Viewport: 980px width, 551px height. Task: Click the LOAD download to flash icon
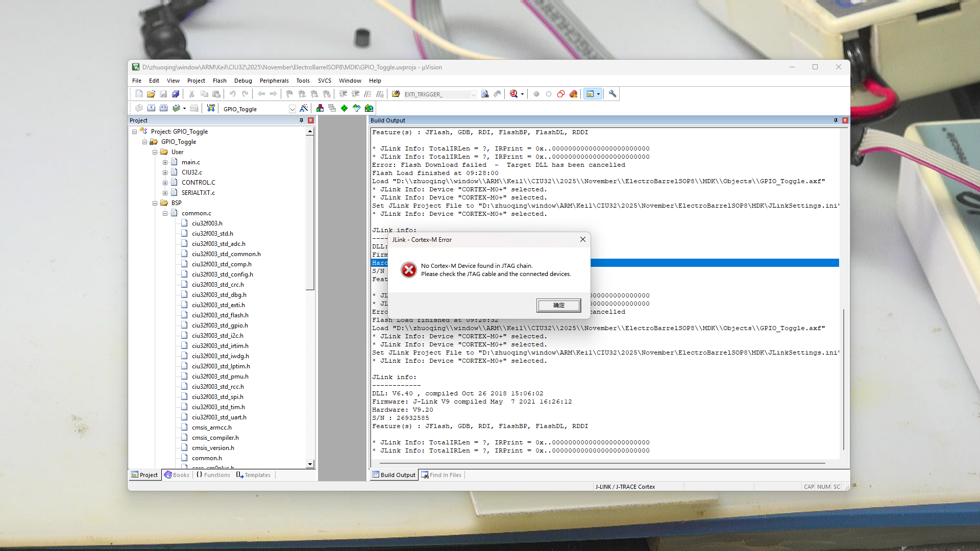point(211,108)
